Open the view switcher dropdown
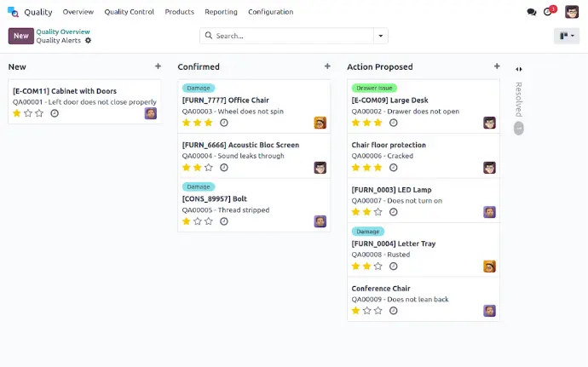Screen dimensions: 588x367 coord(566,36)
